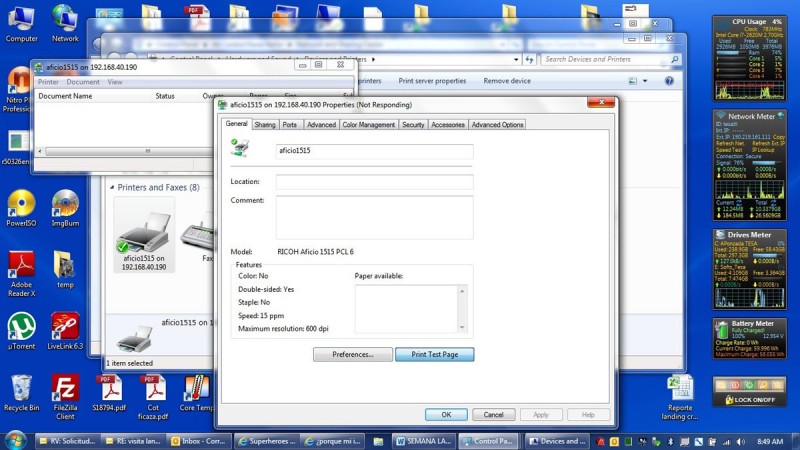Open the Advanced tab
The height and width of the screenshot is (450, 800).
[x=321, y=124]
